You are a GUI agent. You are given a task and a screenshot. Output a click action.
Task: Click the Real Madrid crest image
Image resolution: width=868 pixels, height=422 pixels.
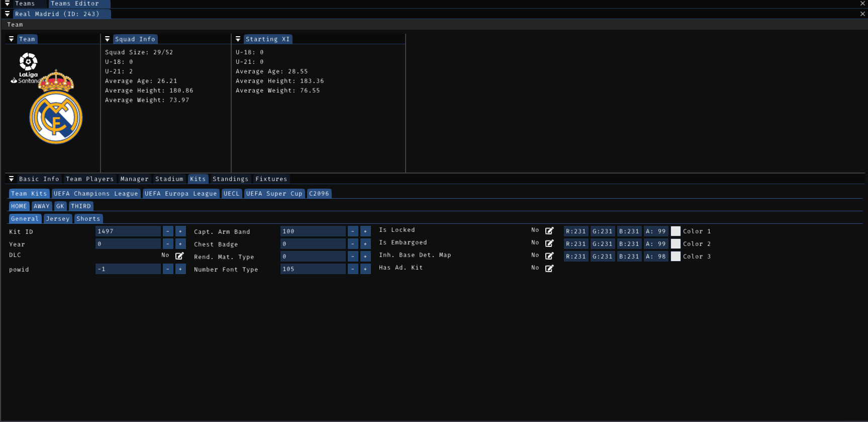pos(56,107)
